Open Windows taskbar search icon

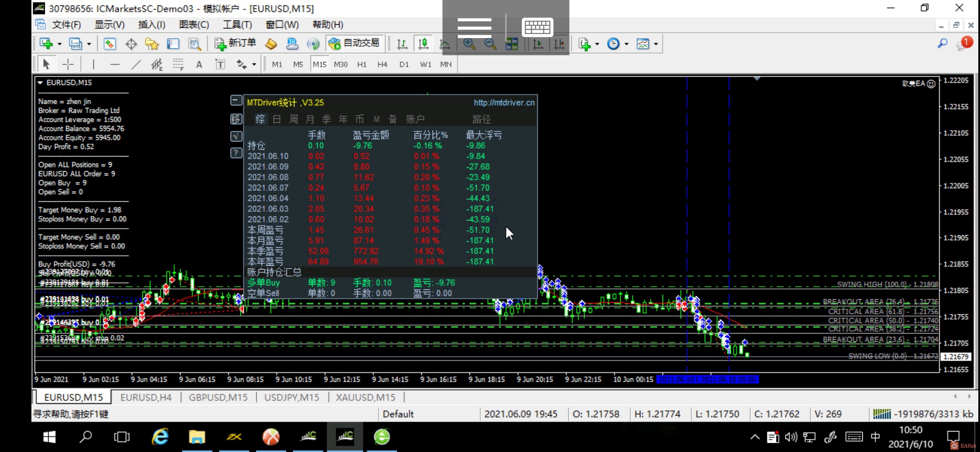tap(85, 437)
